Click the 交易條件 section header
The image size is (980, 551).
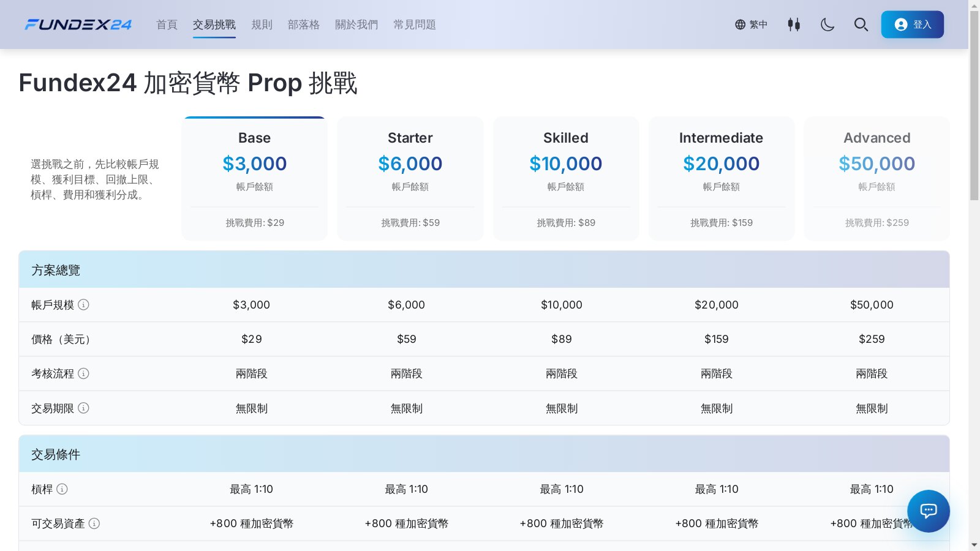point(484,454)
